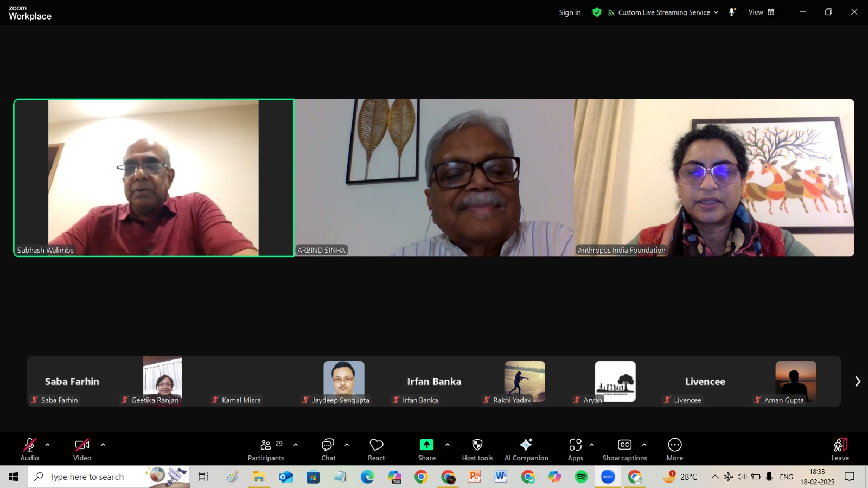Click the green Share screen button
The width and height of the screenshot is (868, 488).
pos(427,450)
